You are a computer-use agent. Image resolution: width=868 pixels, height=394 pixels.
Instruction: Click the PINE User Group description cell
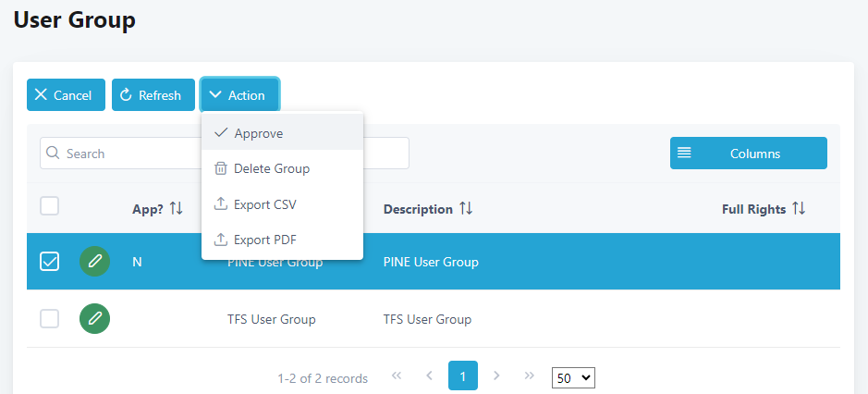pyautogui.click(x=431, y=262)
